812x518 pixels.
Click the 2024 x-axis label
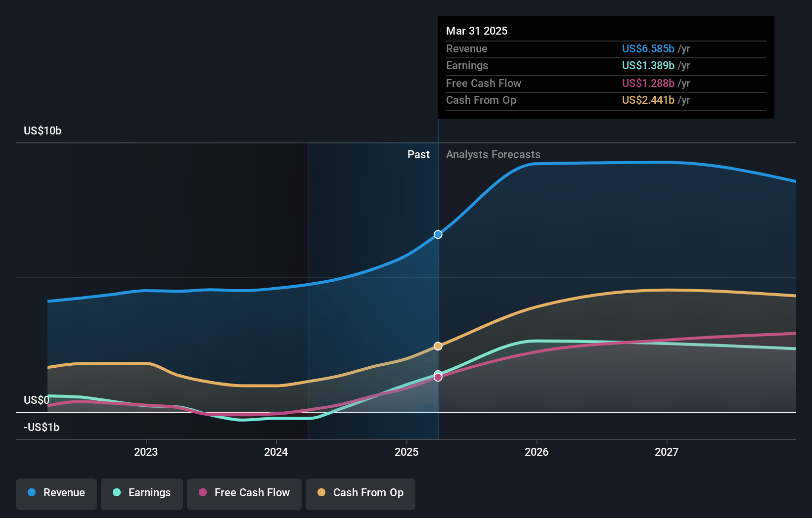tap(276, 452)
